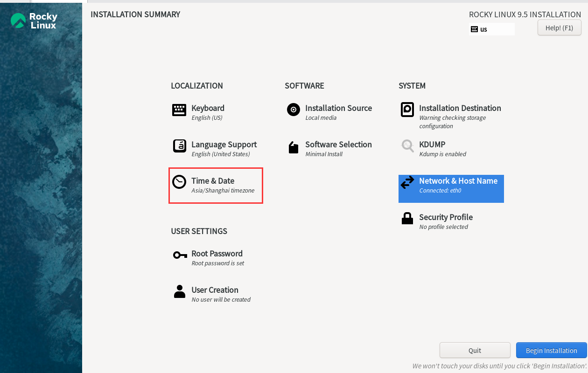The width and height of the screenshot is (588, 373).
Task: Open Time & Date configuration
Action: click(x=216, y=185)
